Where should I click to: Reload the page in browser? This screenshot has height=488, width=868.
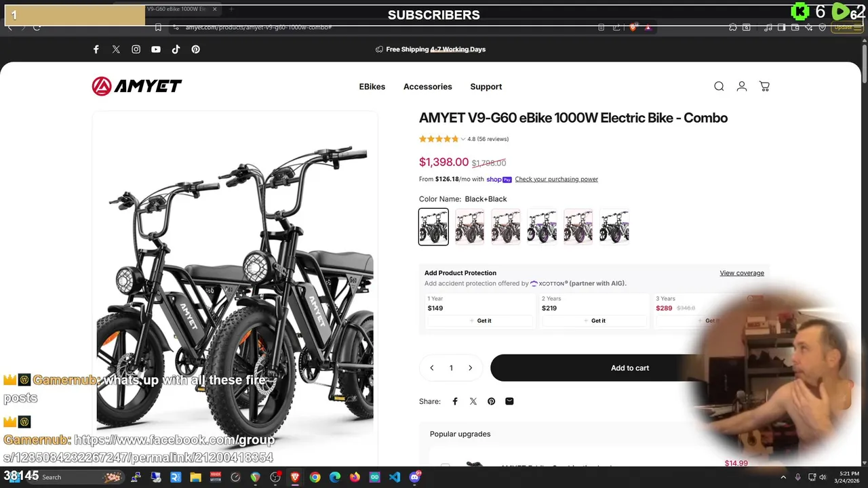(x=37, y=27)
